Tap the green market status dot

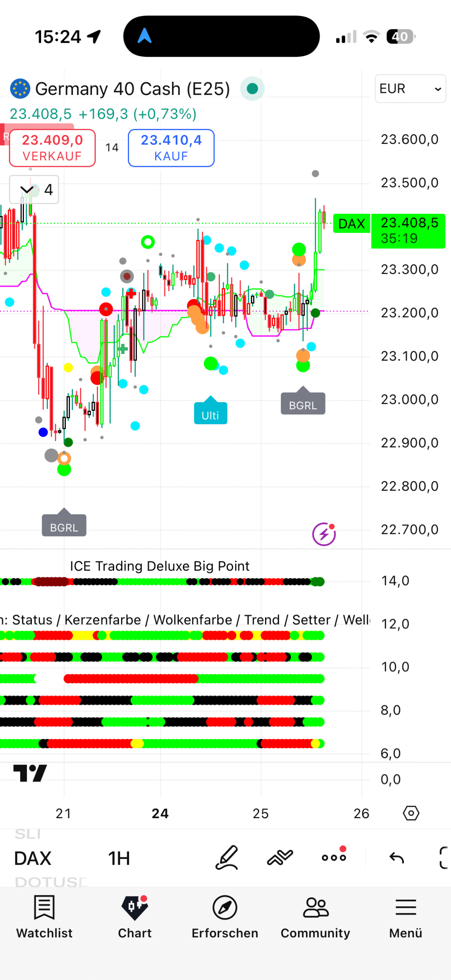pyautogui.click(x=252, y=89)
